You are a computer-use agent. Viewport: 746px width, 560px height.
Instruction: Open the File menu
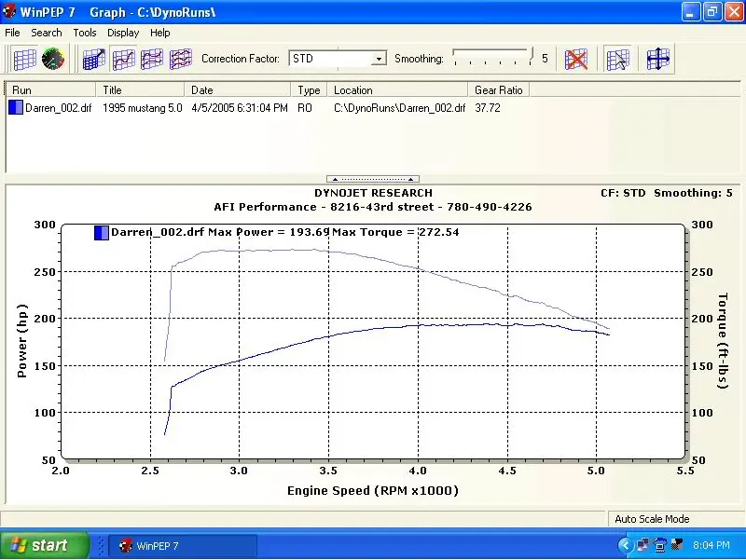click(x=12, y=33)
